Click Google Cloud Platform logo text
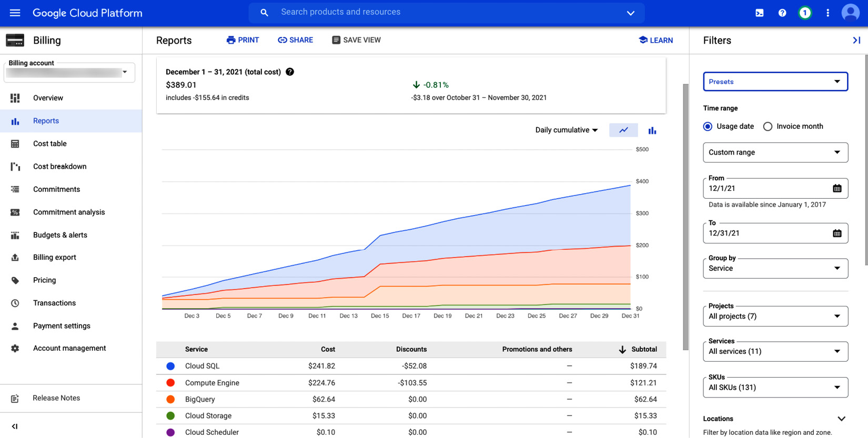Image resolution: width=868 pixels, height=438 pixels. (x=87, y=13)
